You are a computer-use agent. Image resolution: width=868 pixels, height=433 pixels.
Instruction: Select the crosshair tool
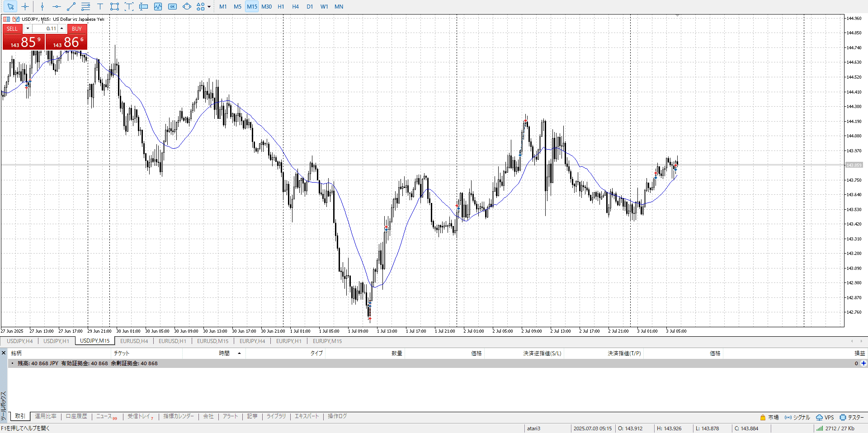tap(25, 6)
